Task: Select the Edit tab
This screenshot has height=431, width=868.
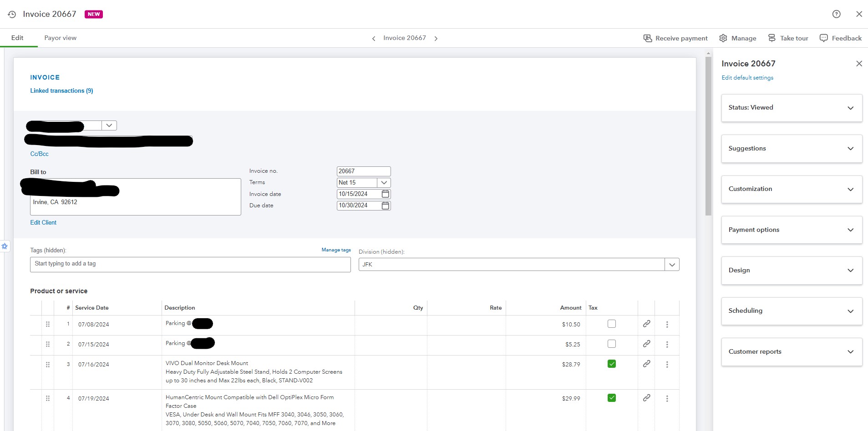Action: click(x=18, y=38)
